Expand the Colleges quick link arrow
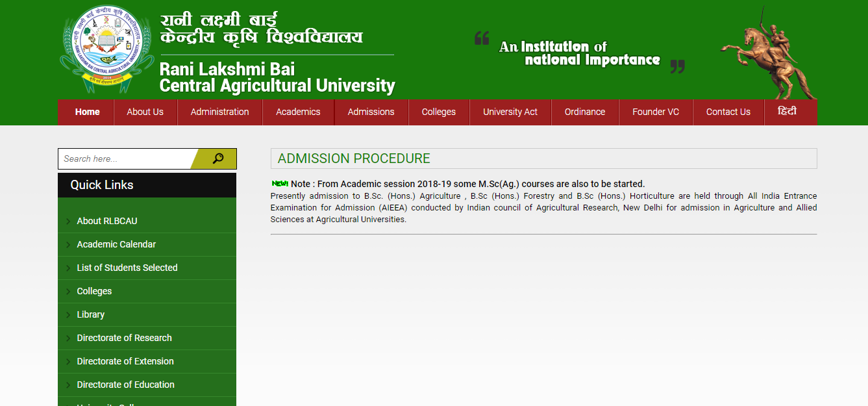Screen dimensions: 868x406 coord(68,291)
